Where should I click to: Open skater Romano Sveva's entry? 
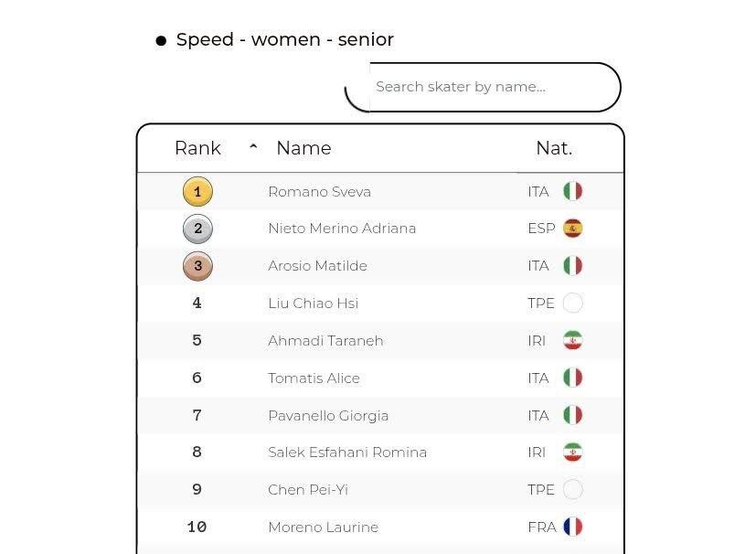(319, 192)
